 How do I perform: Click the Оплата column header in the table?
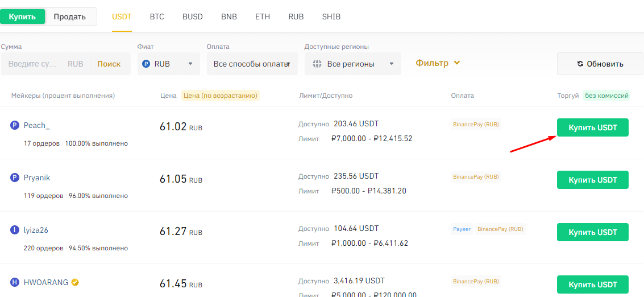463,96
